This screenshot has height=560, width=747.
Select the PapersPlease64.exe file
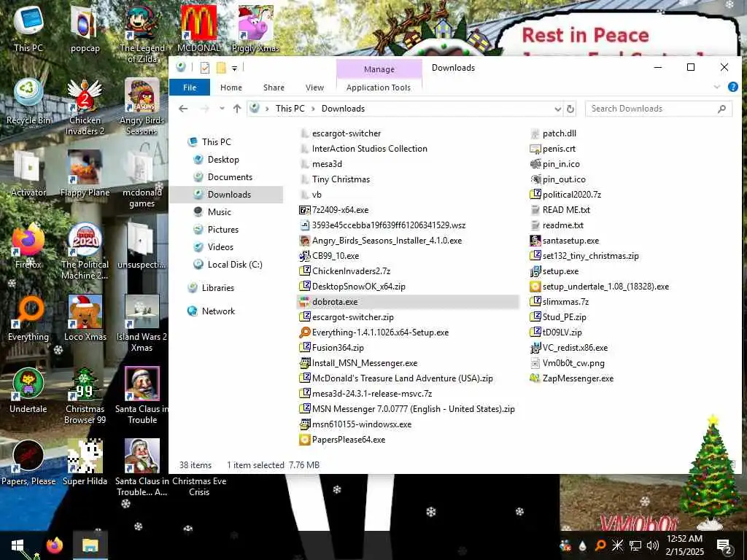point(348,440)
